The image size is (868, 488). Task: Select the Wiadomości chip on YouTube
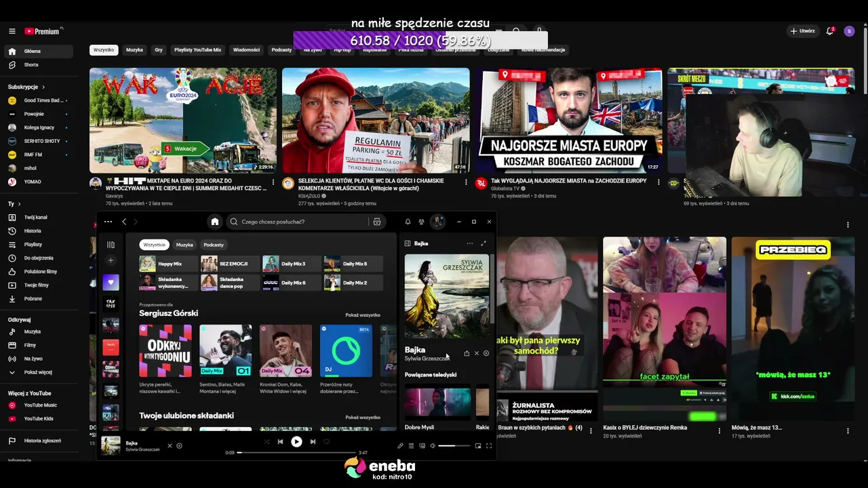coord(246,50)
